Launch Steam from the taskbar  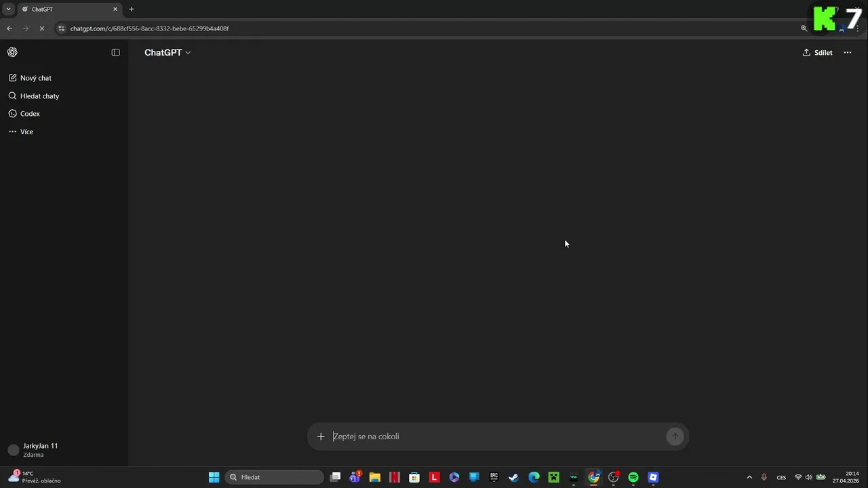[x=514, y=477]
